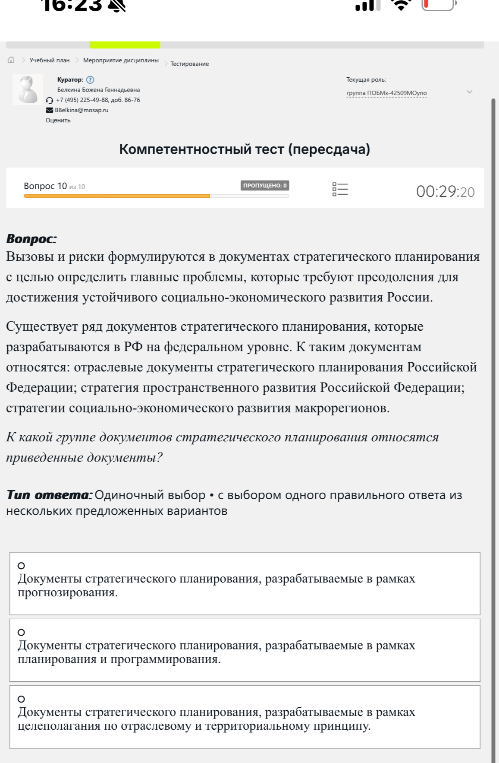Click the green top progress indicator

[x=125, y=45]
